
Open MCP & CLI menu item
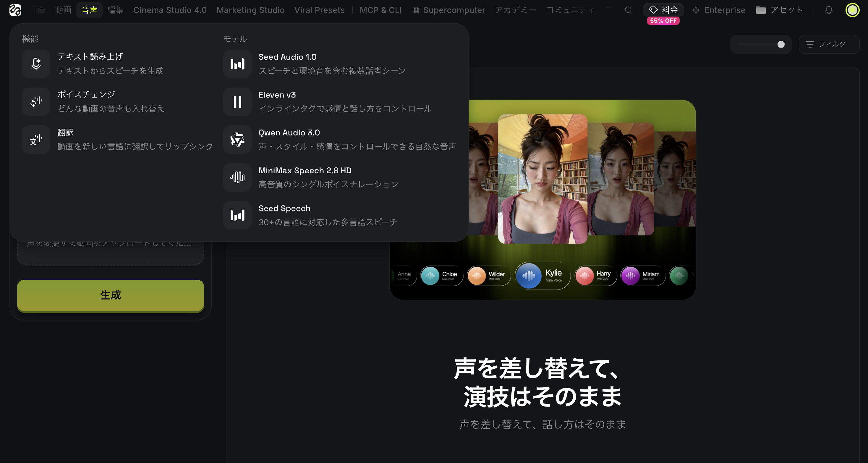click(380, 10)
